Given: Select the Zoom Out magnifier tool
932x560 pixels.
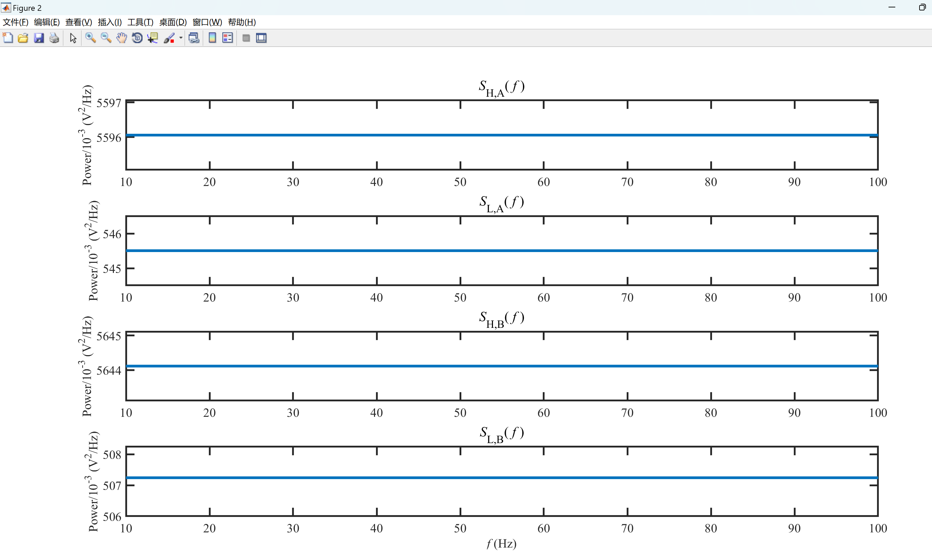Looking at the screenshot, I should click(106, 38).
